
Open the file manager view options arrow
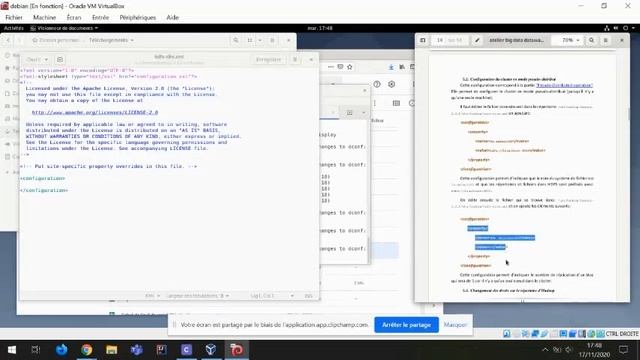coord(260,40)
